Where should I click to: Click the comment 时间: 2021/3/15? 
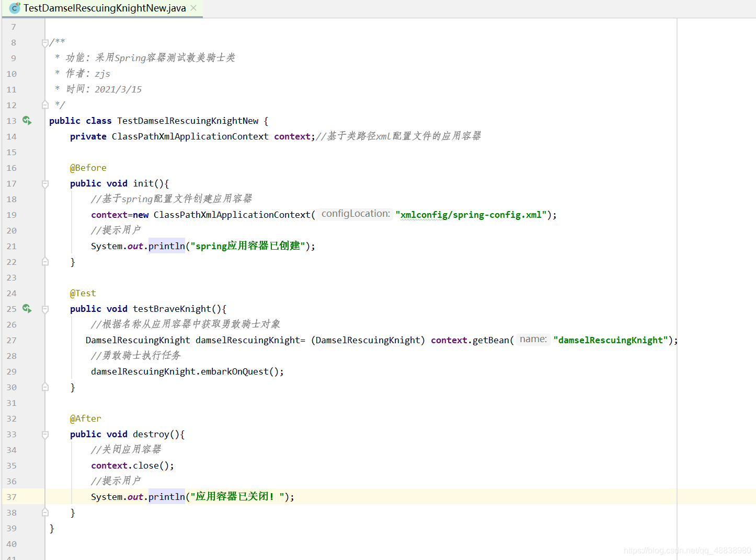[104, 89]
